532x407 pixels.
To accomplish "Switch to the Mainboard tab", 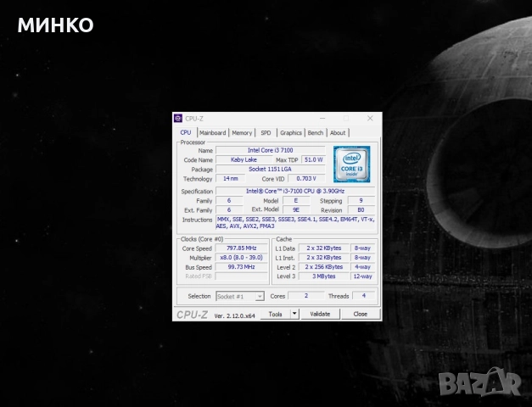I will pyautogui.click(x=212, y=132).
